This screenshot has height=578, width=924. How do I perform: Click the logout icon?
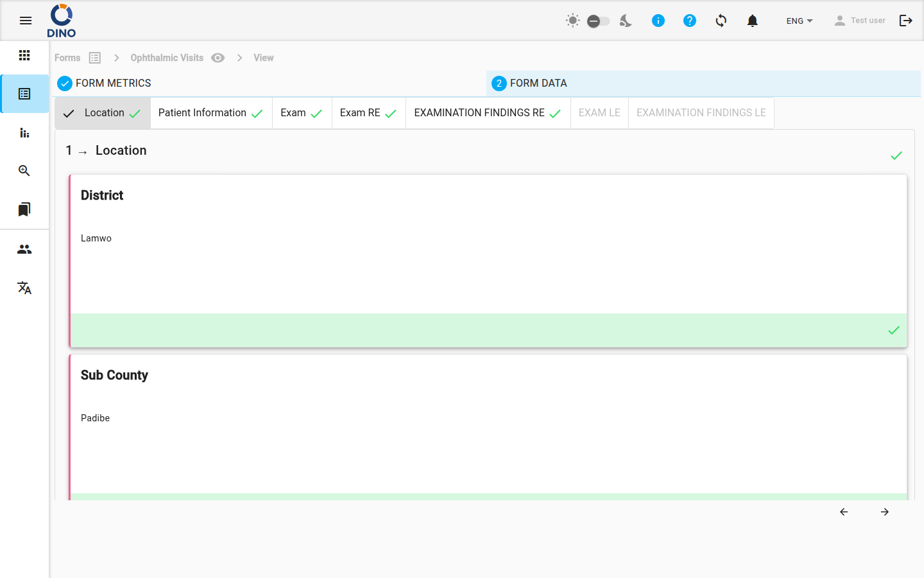click(x=906, y=21)
